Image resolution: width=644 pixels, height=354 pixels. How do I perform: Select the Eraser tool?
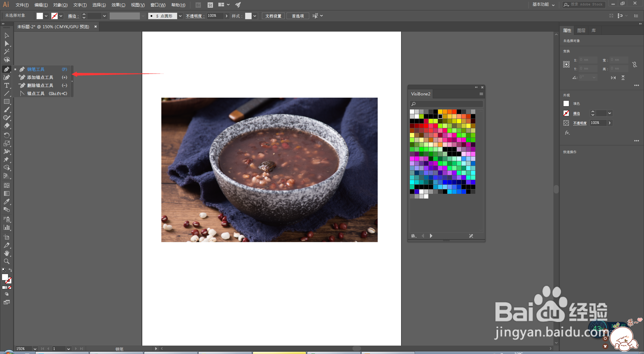(x=7, y=126)
